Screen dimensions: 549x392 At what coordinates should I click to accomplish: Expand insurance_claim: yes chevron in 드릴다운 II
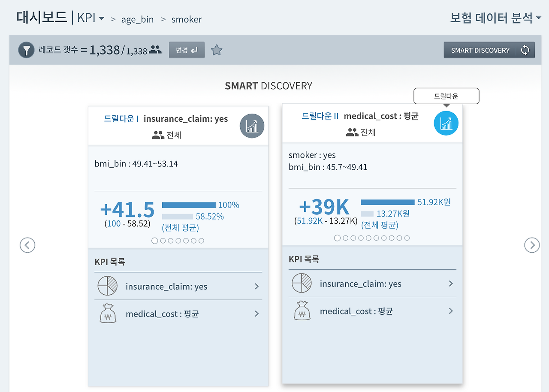pyautogui.click(x=451, y=283)
